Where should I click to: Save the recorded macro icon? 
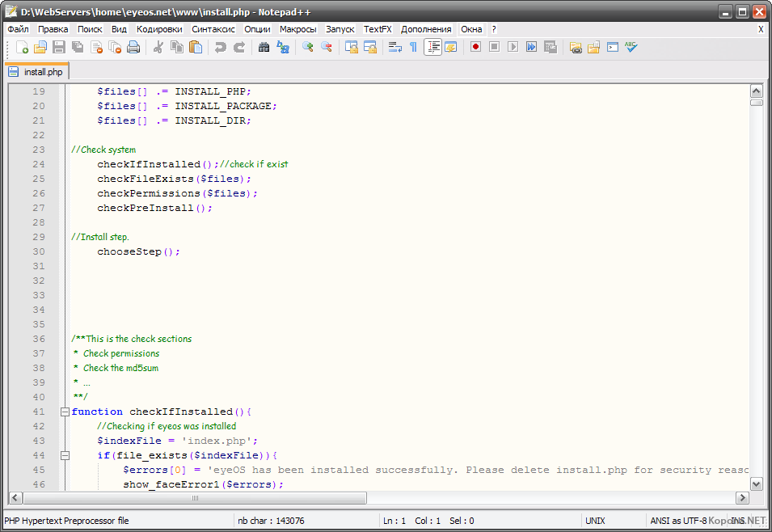551,47
